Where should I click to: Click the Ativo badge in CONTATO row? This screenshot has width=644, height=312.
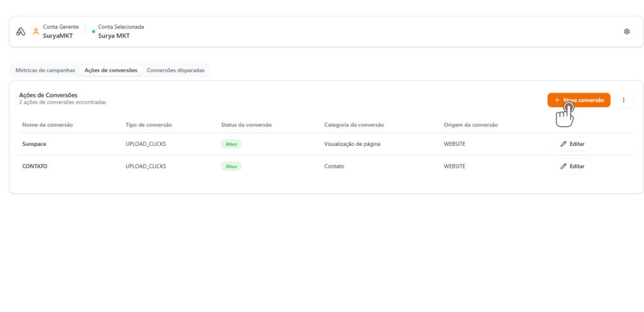pyautogui.click(x=231, y=167)
